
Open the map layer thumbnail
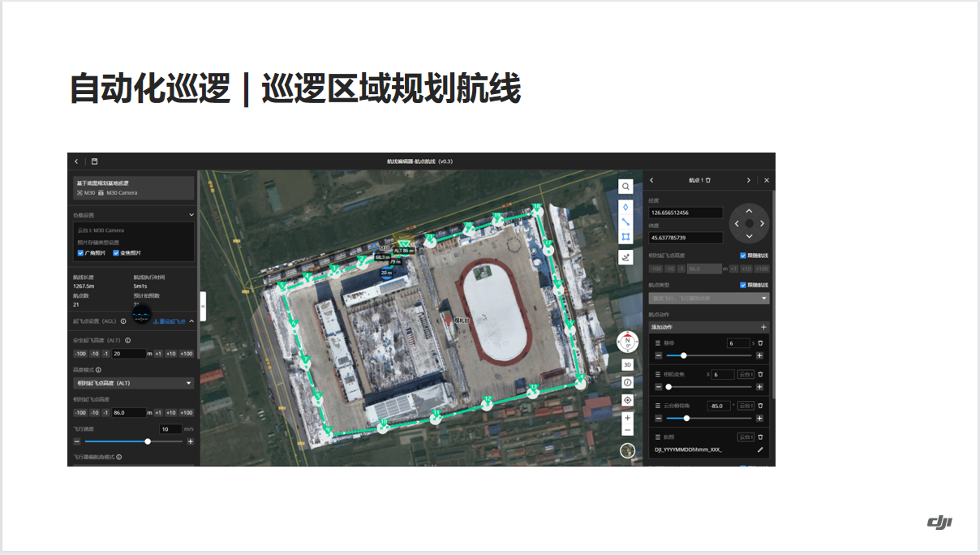coord(627,450)
